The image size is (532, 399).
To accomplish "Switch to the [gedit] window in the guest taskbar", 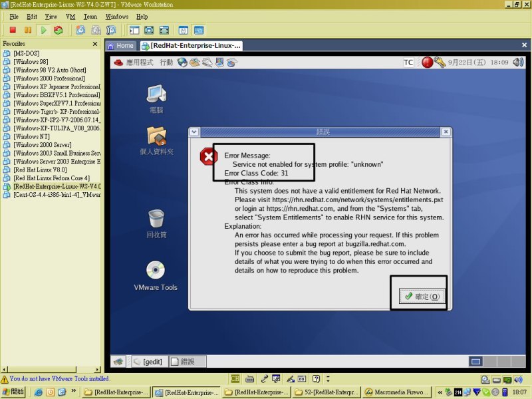I will click(148, 362).
